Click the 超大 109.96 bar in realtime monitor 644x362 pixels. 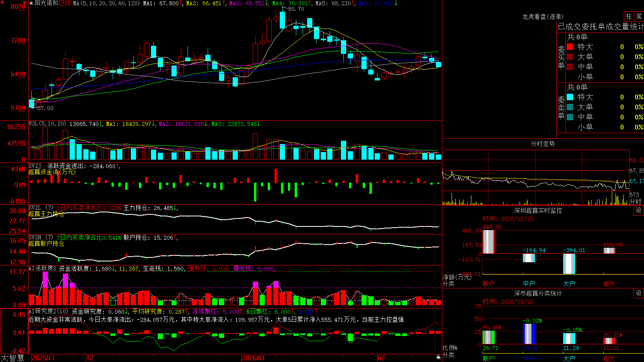coord(609,251)
